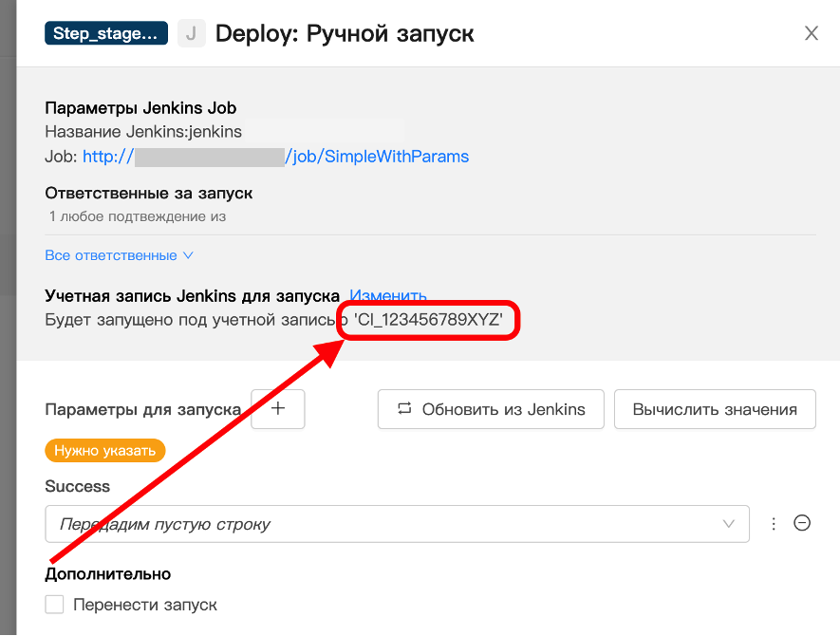Close the Deploy dialog with the X

812,34
